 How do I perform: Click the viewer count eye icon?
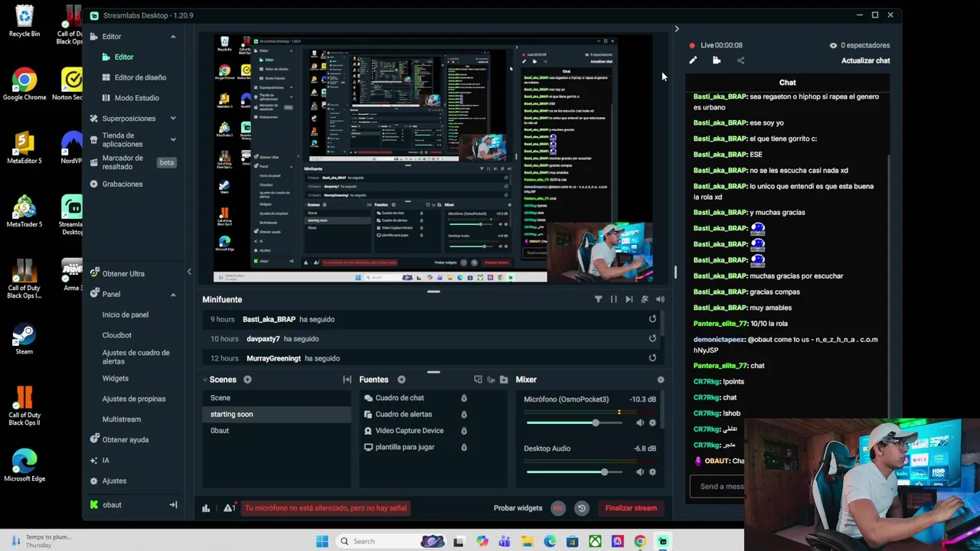point(833,45)
